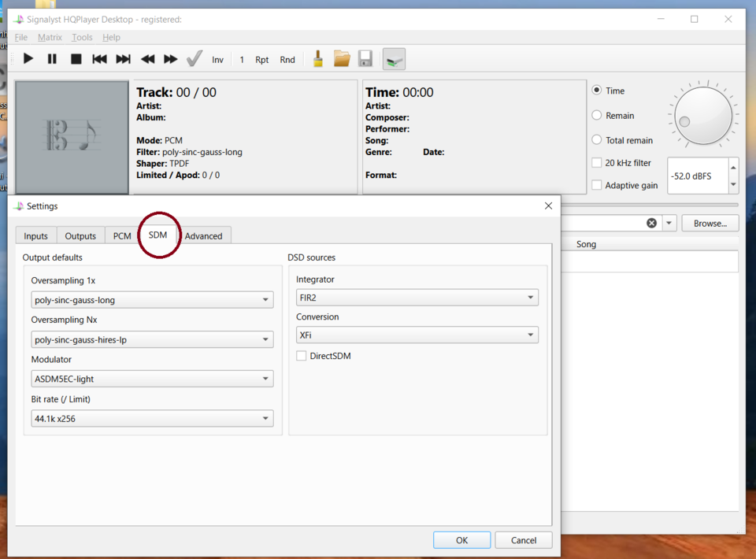Save the playlist with the floppy disk icon

[x=365, y=59]
